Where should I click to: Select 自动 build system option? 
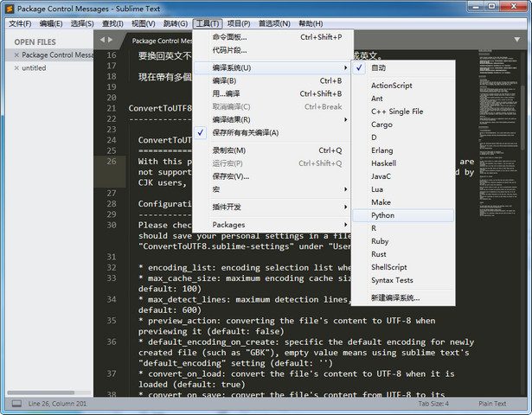[403, 67]
